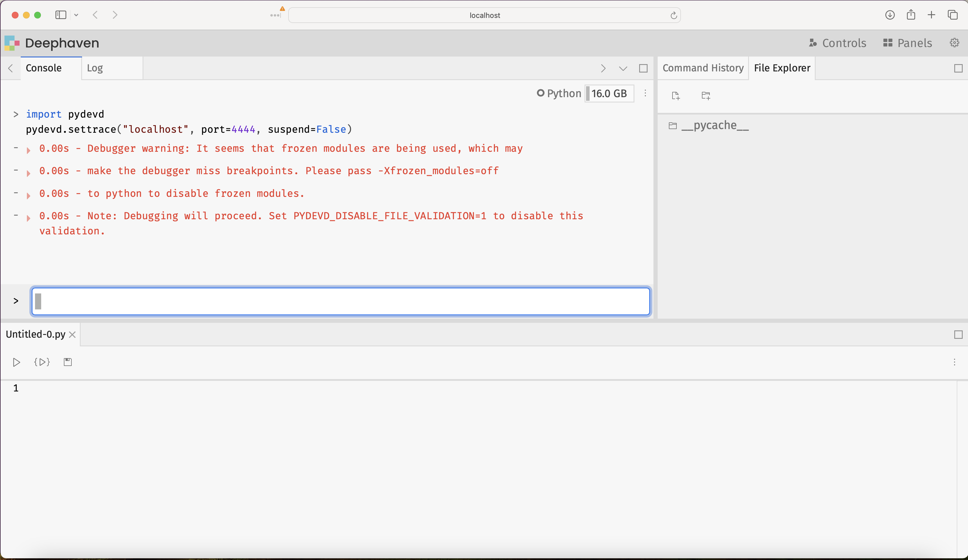Open the settings gear icon

(x=954, y=43)
